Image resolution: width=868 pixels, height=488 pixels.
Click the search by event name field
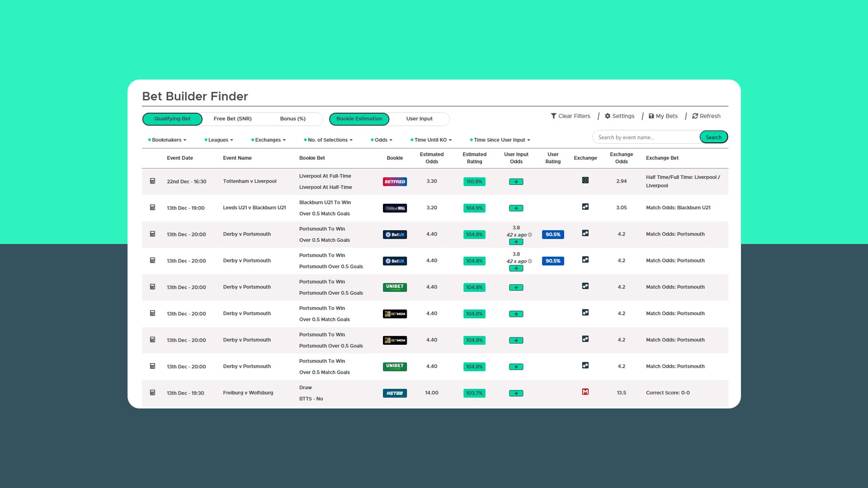[644, 137]
